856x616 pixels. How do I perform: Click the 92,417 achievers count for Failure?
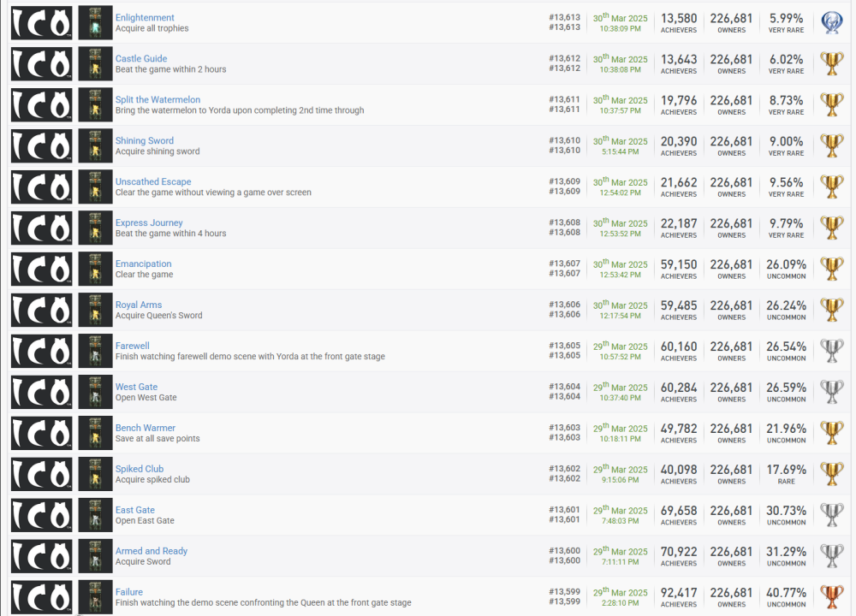coord(679,593)
